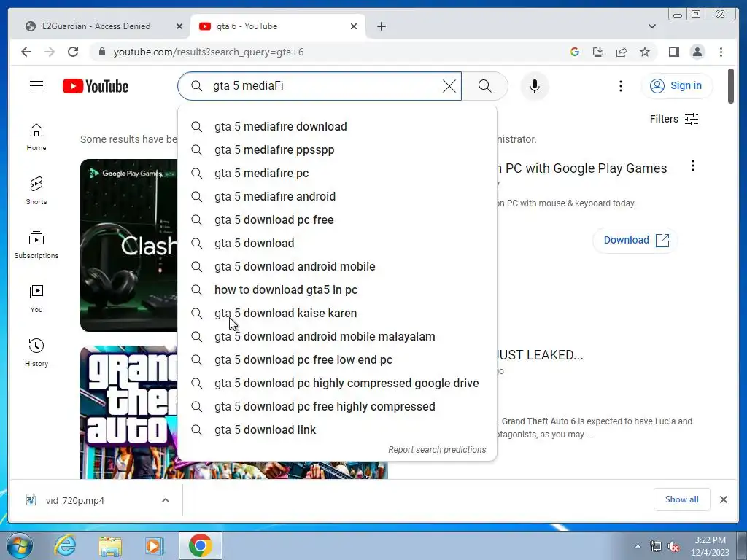Go forward in browser
This screenshot has width=747, height=560.
tap(50, 52)
